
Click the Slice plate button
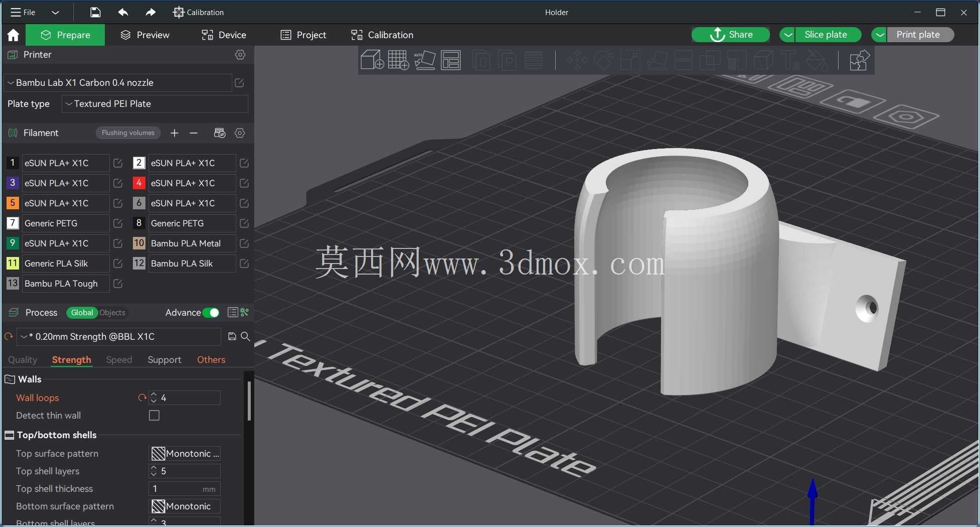828,35
